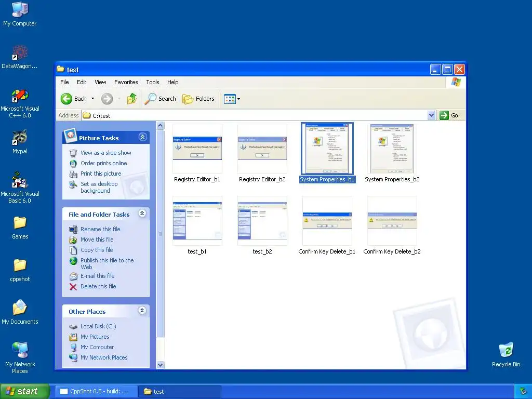Click the My Pictures icon in Other Places

click(x=73, y=337)
